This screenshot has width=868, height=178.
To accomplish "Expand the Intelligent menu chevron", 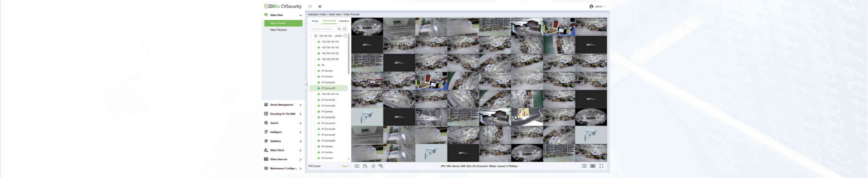I will (x=301, y=132).
